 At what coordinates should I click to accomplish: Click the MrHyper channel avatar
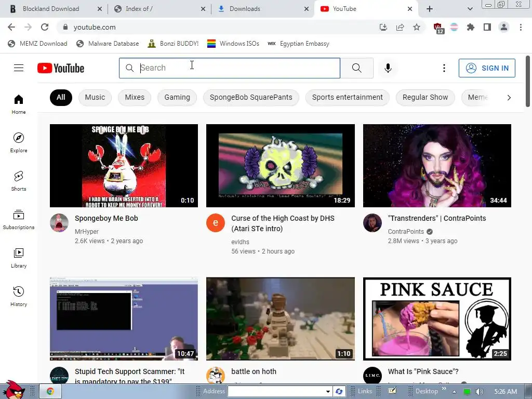coord(59,223)
